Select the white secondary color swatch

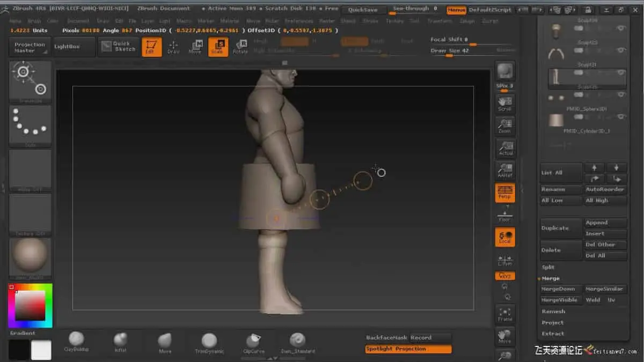pyautogui.click(x=41, y=350)
